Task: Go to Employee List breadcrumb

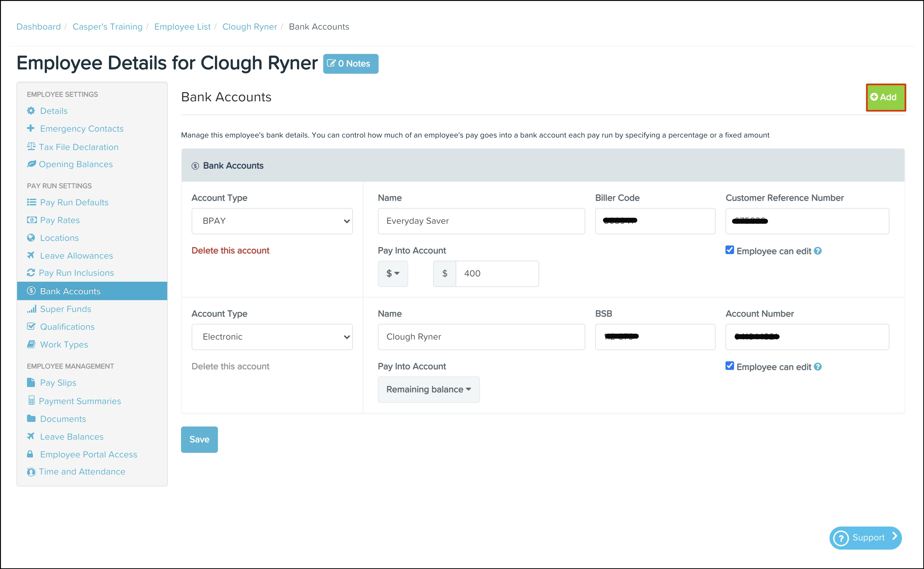Action: (182, 27)
